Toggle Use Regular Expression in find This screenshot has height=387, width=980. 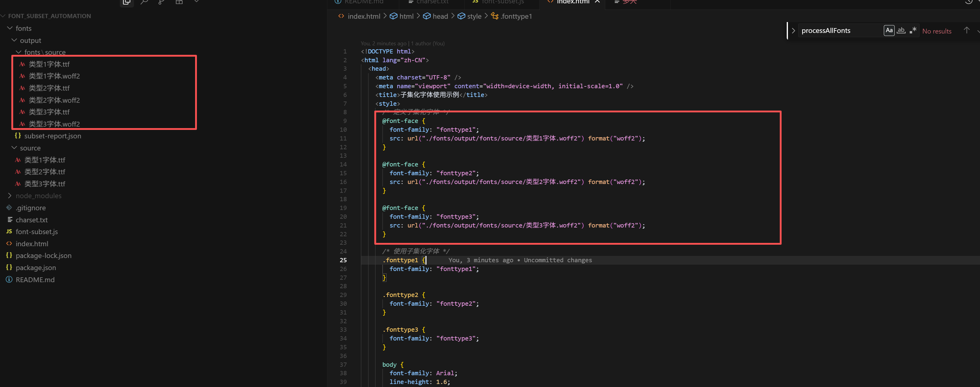pos(913,31)
